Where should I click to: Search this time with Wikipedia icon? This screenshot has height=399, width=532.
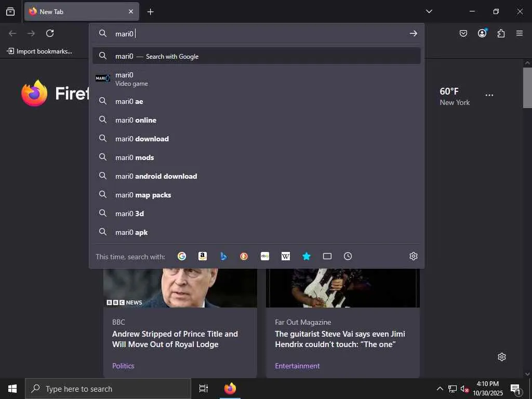(x=286, y=256)
